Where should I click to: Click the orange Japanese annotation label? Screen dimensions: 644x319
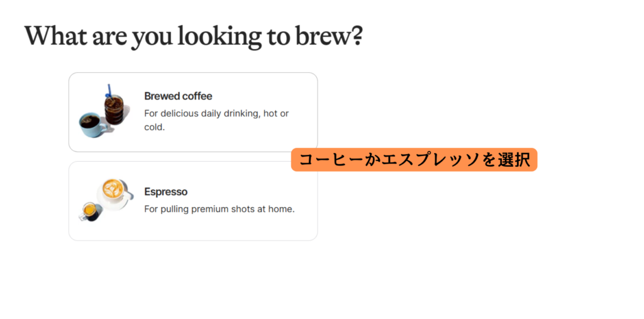[414, 160]
